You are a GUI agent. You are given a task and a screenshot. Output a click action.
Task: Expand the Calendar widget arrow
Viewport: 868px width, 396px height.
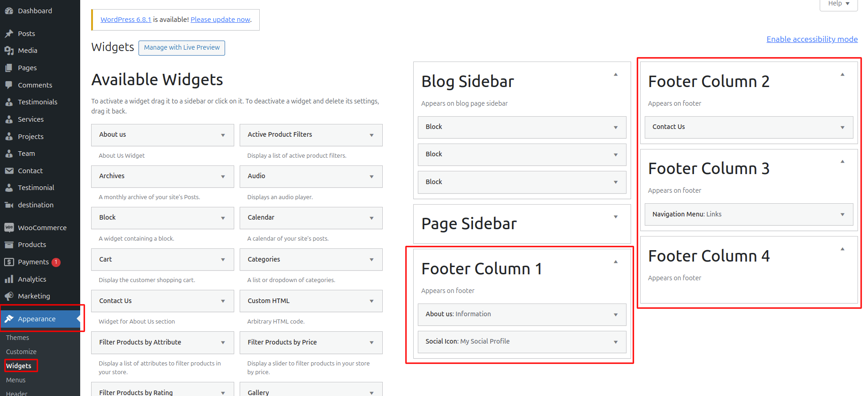372,218
